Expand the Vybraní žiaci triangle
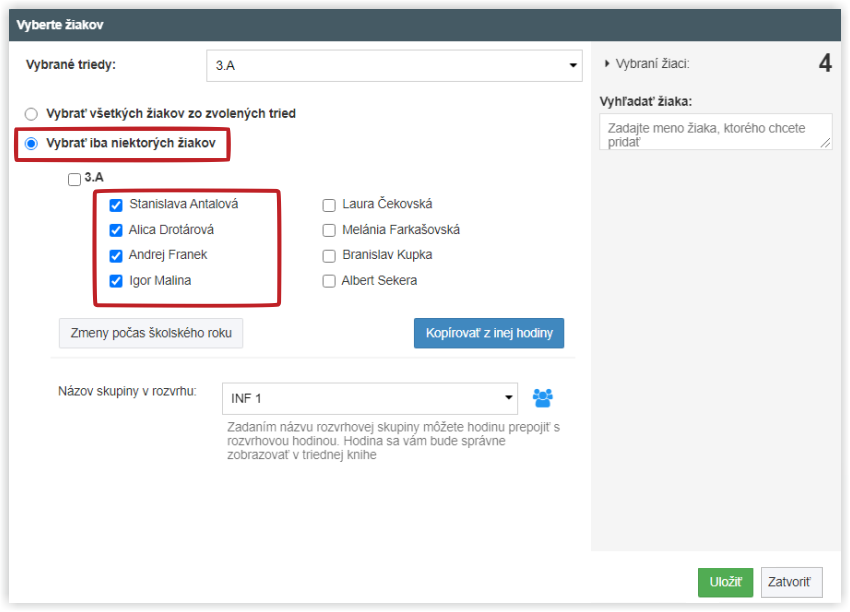Screen dimensions: 850x612 (x=607, y=63)
